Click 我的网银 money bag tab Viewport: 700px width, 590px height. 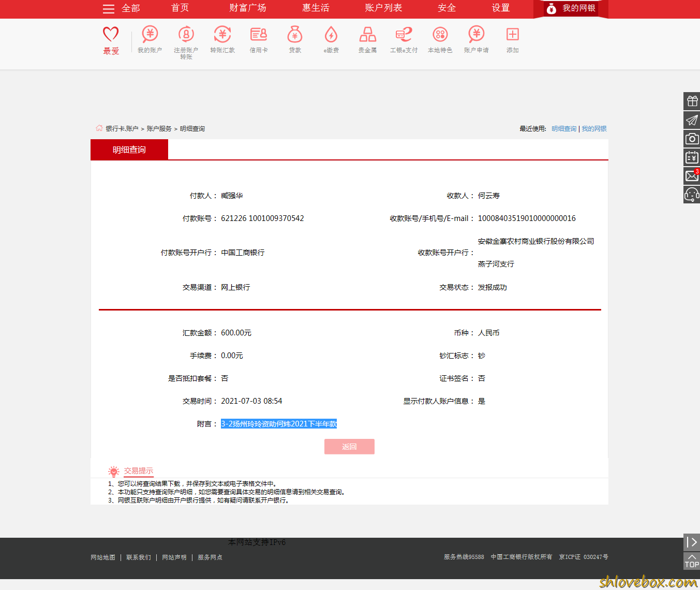coord(571,8)
